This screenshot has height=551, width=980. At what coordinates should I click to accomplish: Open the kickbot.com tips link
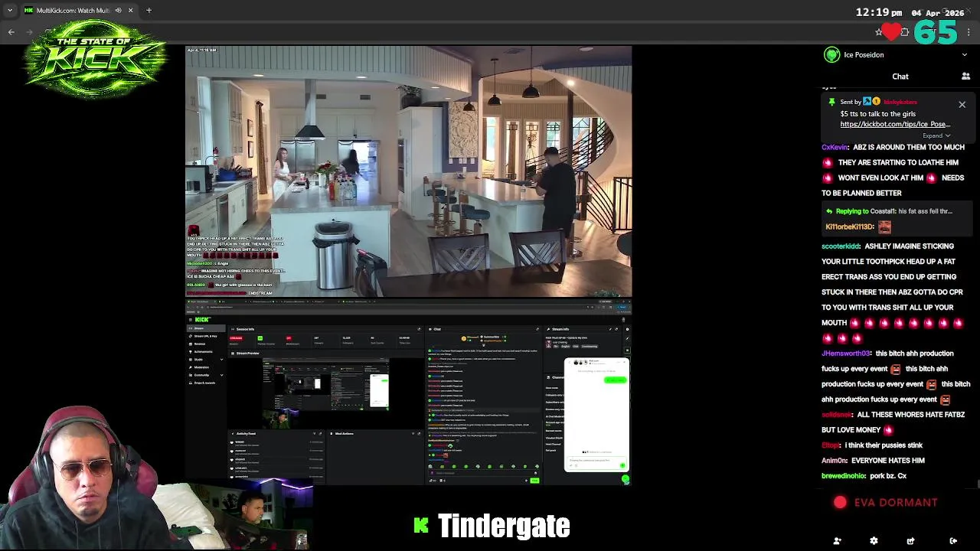pos(895,124)
